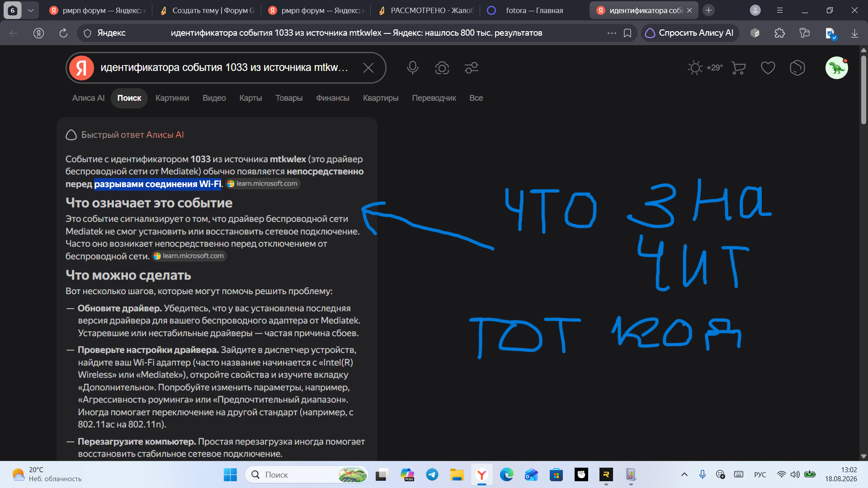Click the image document icon with blue checkmark
Viewport: 868px width, 488px height.
pos(831,33)
